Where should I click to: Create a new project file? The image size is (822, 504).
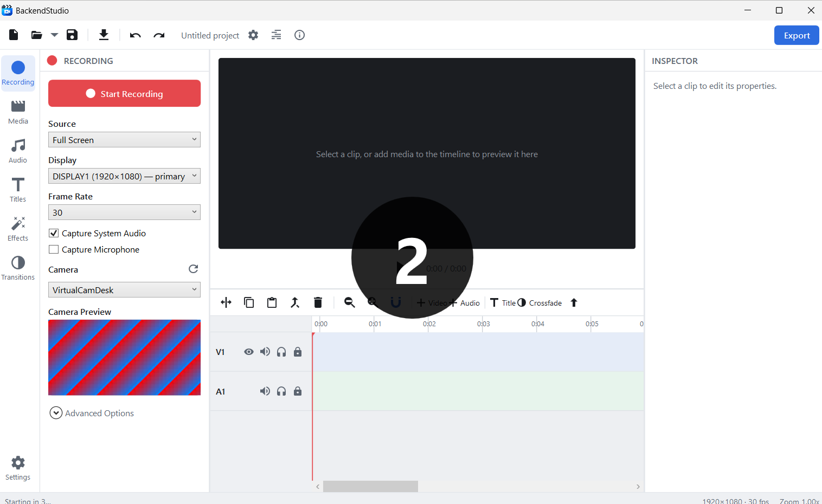pyautogui.click(x=14, y=35)
